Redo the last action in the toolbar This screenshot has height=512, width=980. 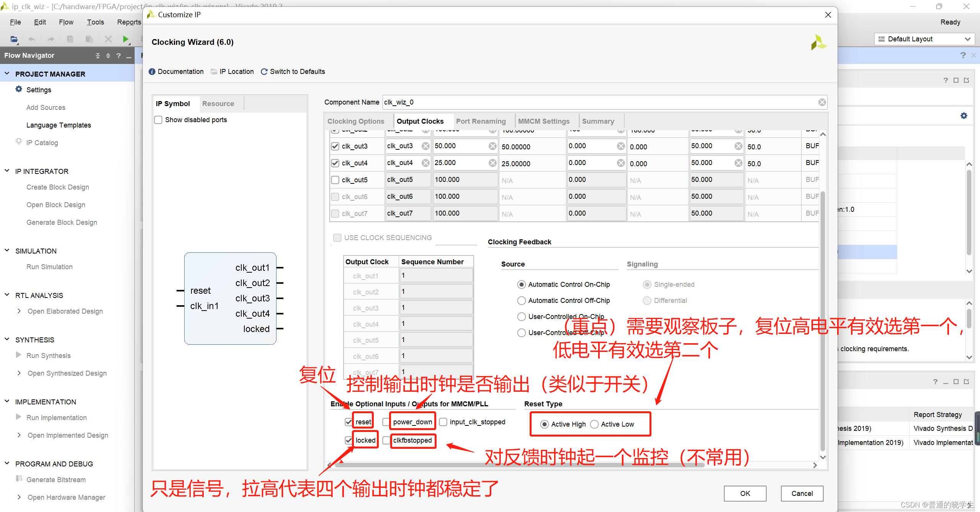(x=51, y=39)
